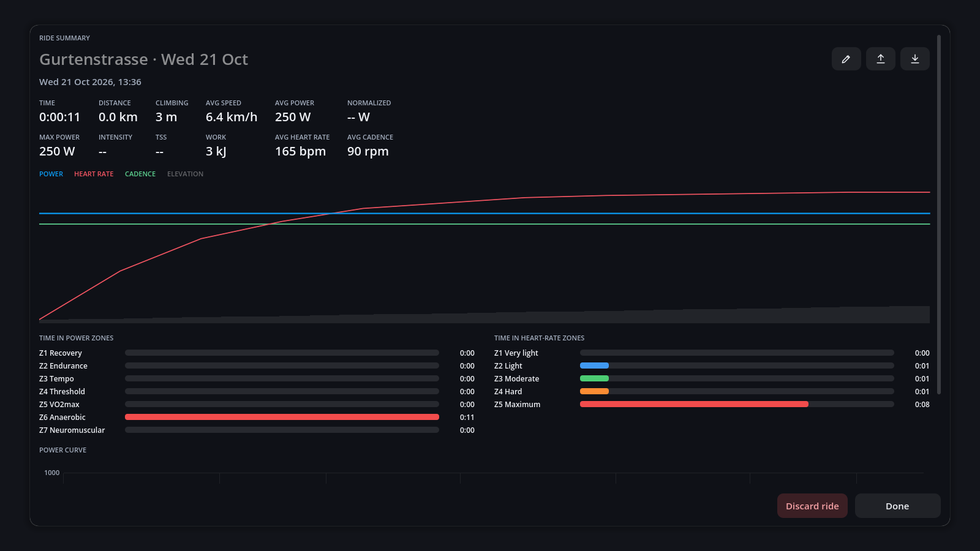Click the Z4 Threshold zone label
Viewport: 980px width, 551px height.
tap(62, 392)
